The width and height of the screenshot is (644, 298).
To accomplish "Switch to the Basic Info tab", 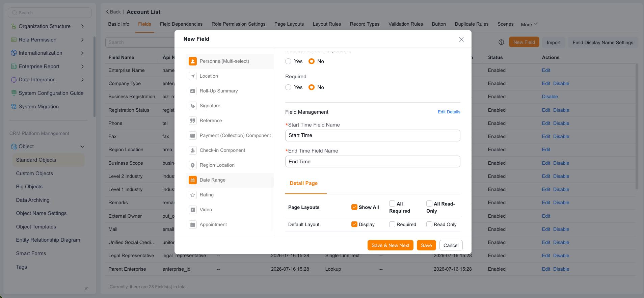I will (x=119, y=24).
